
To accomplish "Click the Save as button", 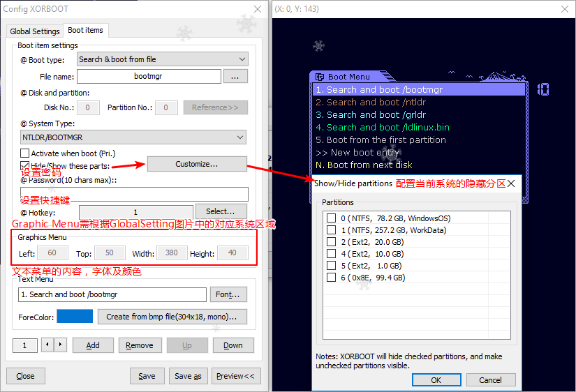I will [188, 376].
